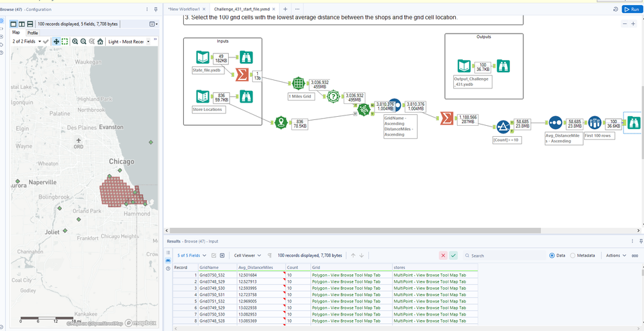Apply changes with the green check button
Screen dimensions: 644x331
pyautogui.click(x=453, y=256)
